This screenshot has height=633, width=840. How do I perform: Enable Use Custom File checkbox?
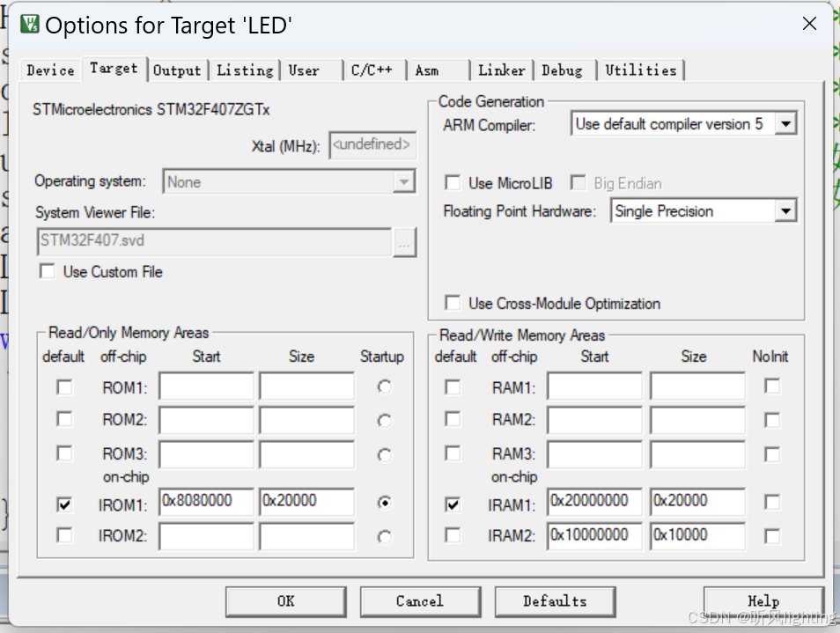pos(48,271)
